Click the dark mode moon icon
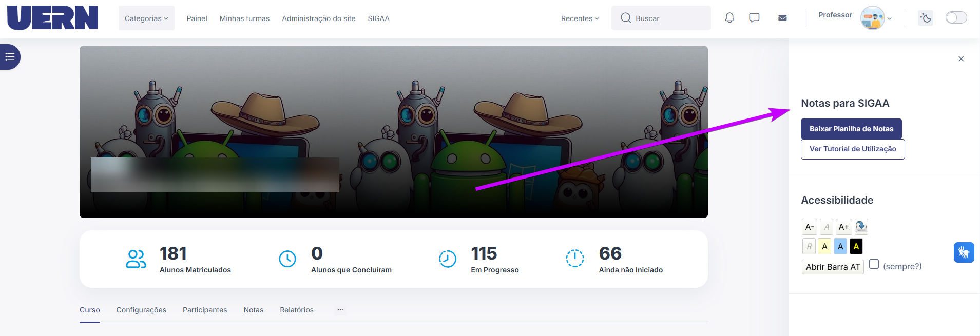Viewport: 980px width, 336px height. point(926,18)
